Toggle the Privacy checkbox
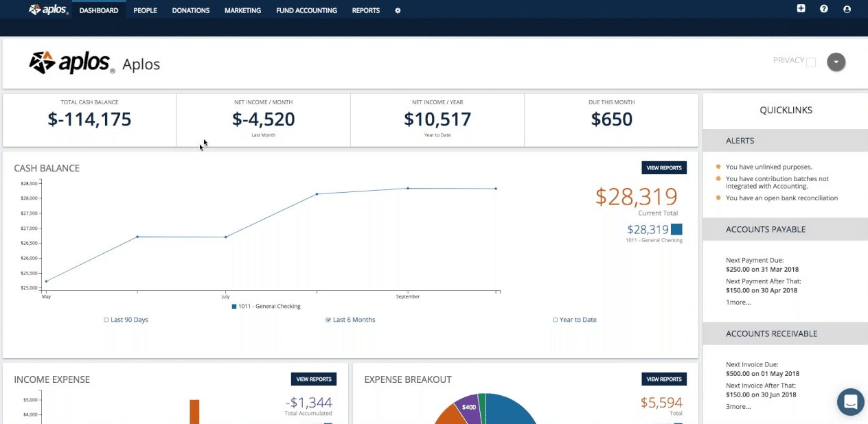 tap(811, 62)
